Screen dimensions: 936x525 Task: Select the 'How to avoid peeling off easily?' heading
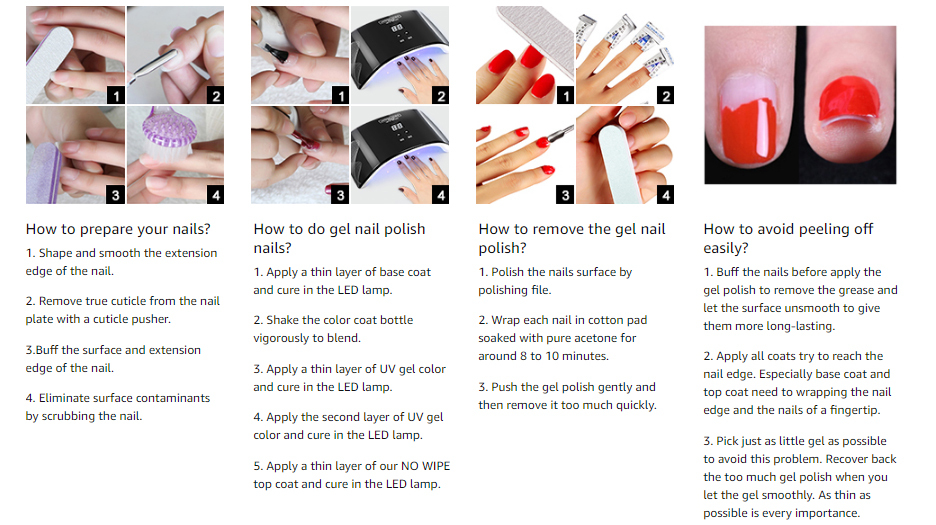[788, 238]
